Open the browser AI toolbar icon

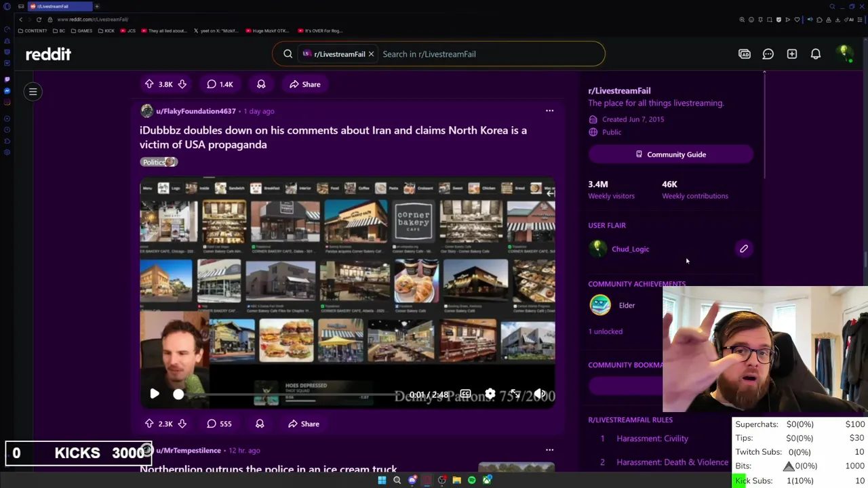click(x=849, y=20)
